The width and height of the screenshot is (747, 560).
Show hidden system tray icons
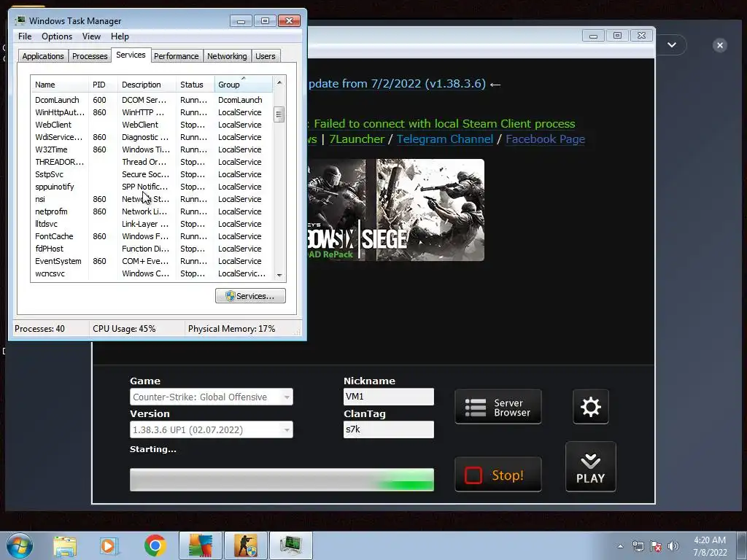[620, 546]
